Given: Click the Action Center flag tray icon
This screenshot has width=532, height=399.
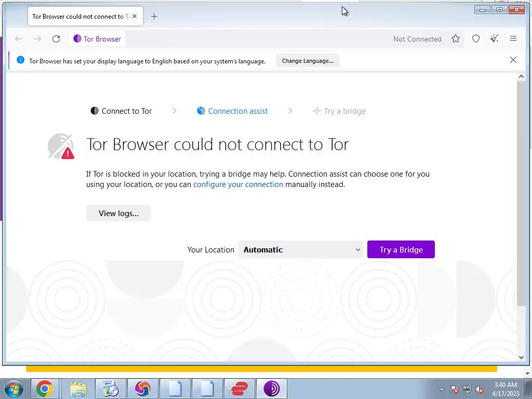Looking at the screenshot, I should coord(455,389).
